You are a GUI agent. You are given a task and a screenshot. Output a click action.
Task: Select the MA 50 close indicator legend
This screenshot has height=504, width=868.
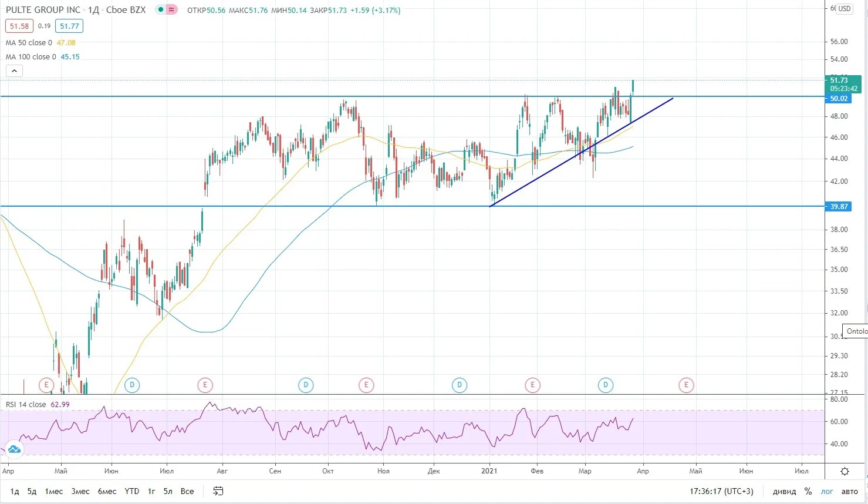[29, 43]
